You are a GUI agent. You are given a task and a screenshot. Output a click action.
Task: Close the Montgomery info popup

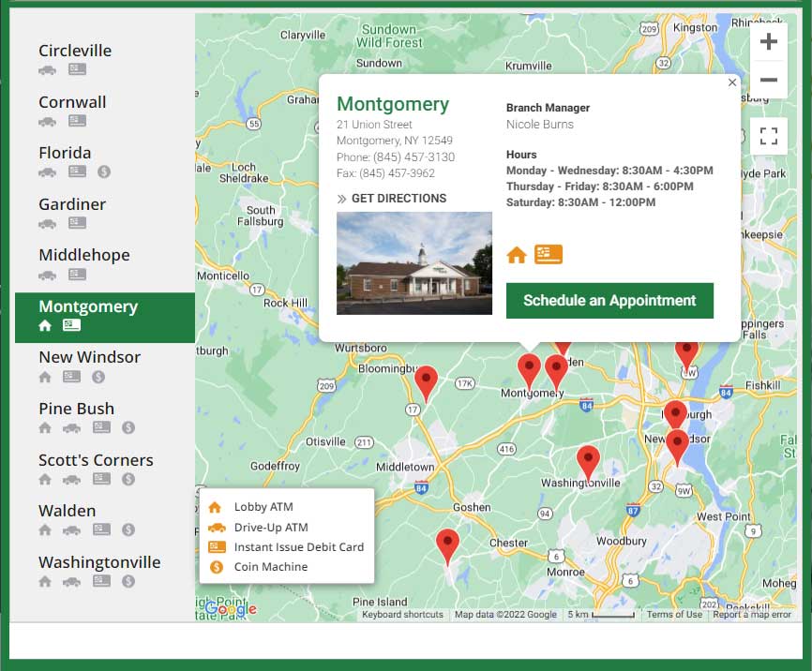pyautogui.click(x=731, y=82)
